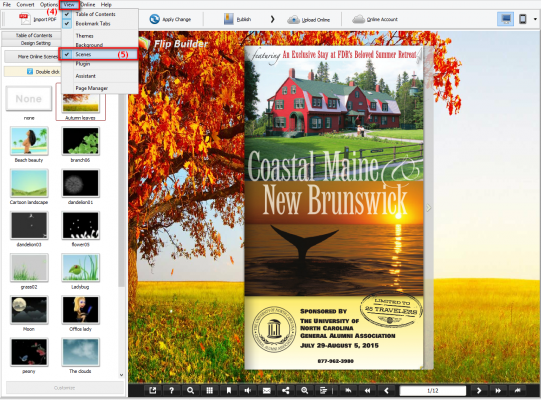Click the Flip Builder logo

174,43
